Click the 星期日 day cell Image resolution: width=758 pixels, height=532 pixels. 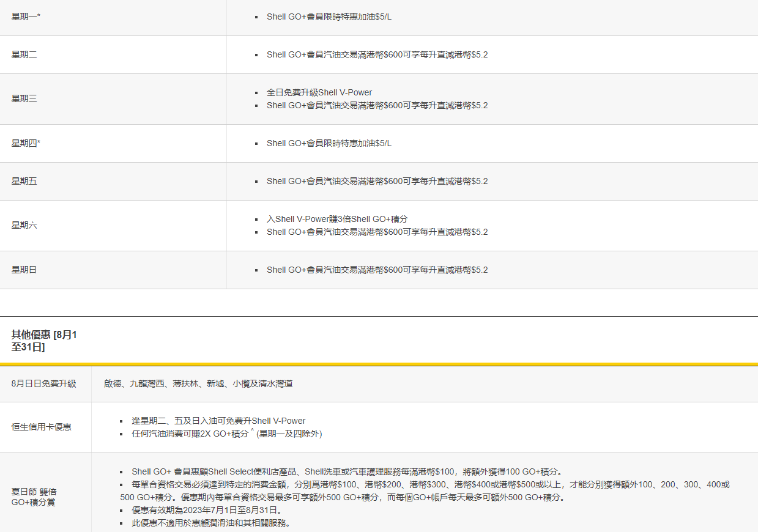coord(24,270)
